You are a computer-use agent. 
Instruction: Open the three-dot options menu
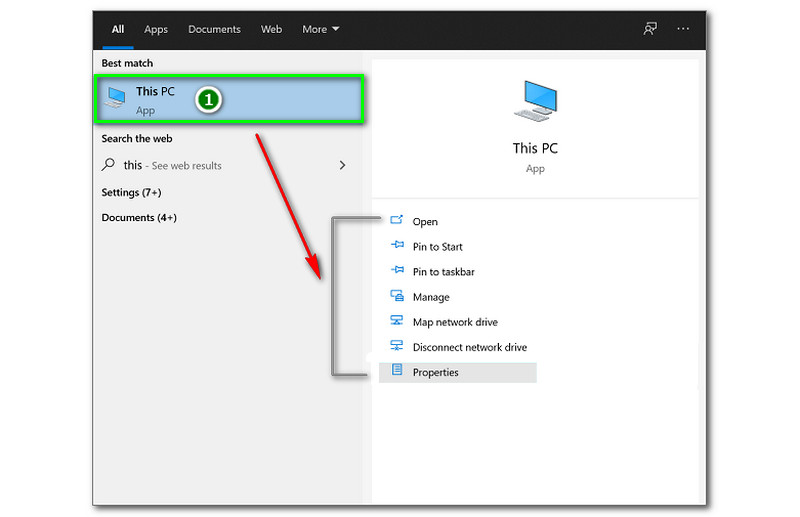(683, 29)
